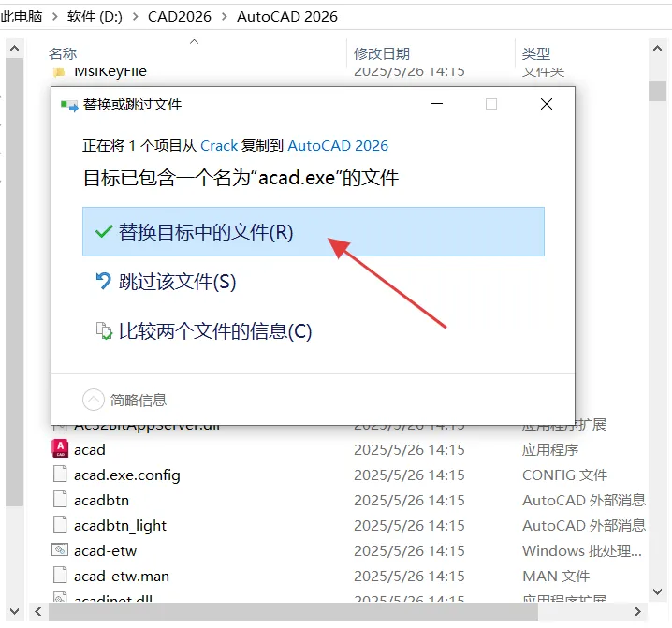Click AutoCAD 2026 breadcrumb segment
This screenshot has height=628, width=672.
[287, 17]
